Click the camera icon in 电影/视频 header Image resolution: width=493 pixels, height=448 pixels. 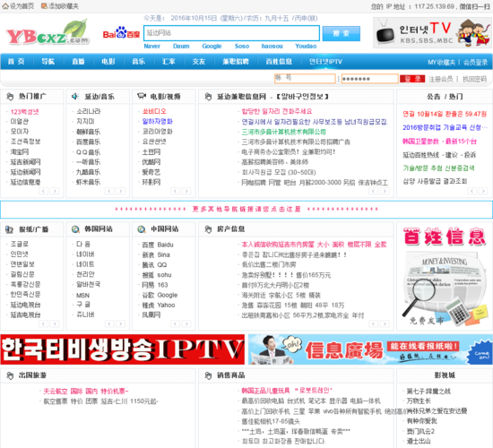pos(142,96)
